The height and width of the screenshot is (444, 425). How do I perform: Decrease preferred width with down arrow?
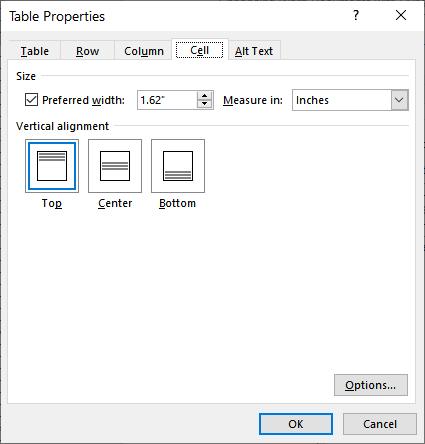pyautogui.click(x=204, y=104)
